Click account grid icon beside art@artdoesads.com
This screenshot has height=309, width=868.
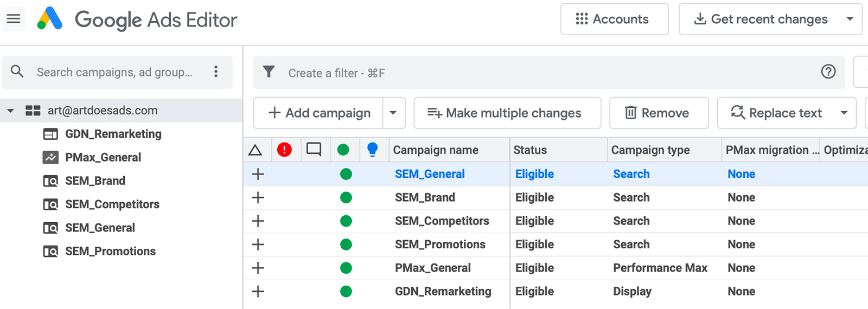click(33, 111)
